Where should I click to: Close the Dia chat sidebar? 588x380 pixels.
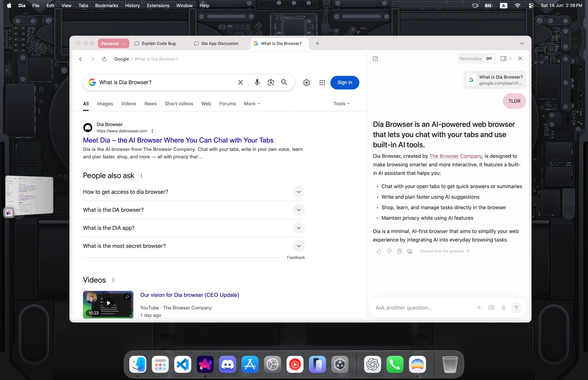pyautogui.click(x=520, y=59)
